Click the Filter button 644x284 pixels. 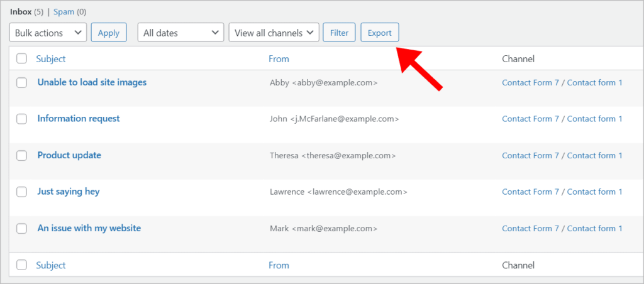(x=339, y=33)
